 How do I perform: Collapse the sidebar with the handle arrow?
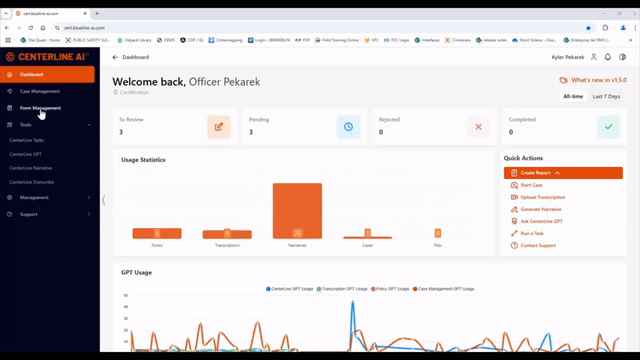pos(104,200)
